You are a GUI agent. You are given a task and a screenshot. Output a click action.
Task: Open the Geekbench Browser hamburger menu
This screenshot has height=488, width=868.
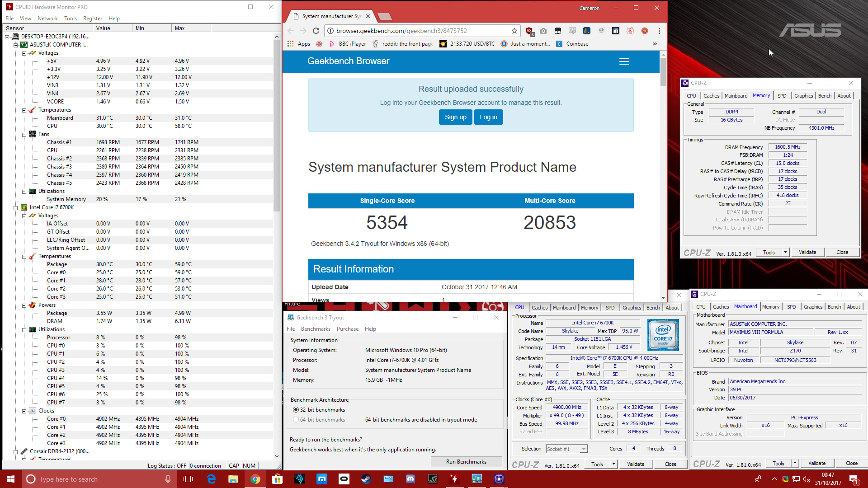click(x=624, y=61)
